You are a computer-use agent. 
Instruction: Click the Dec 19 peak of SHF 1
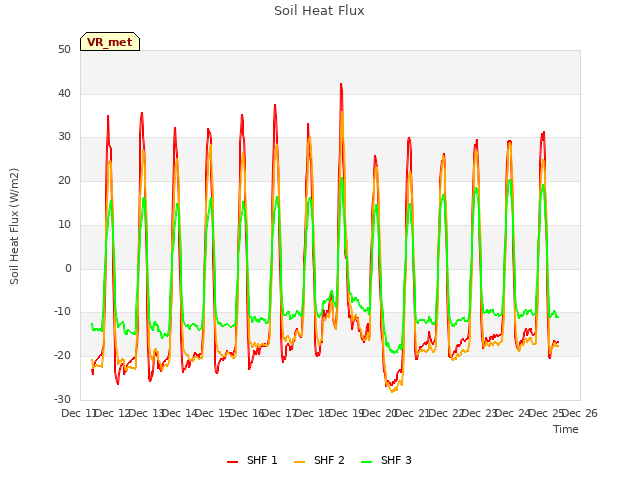(341, 84)
